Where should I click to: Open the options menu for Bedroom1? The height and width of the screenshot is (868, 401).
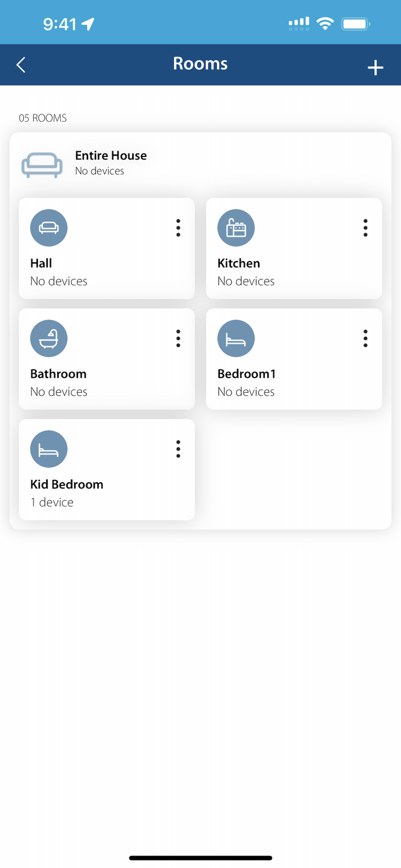(x=365, y=338)
